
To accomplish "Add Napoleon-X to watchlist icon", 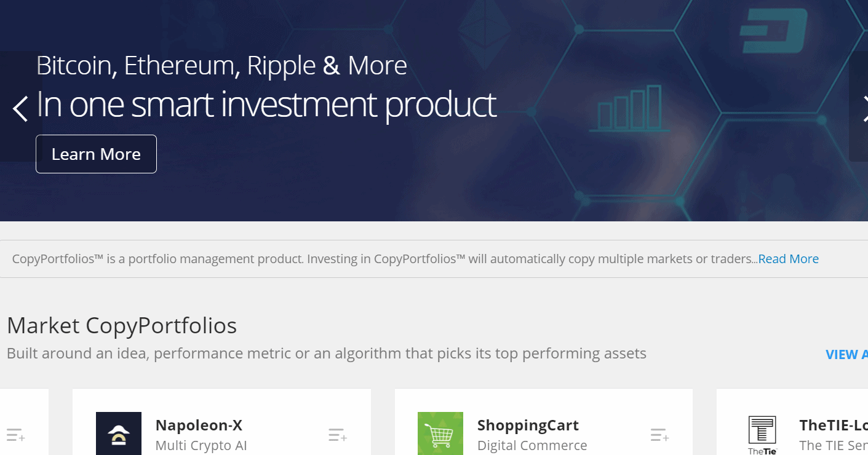I will 337,435.
